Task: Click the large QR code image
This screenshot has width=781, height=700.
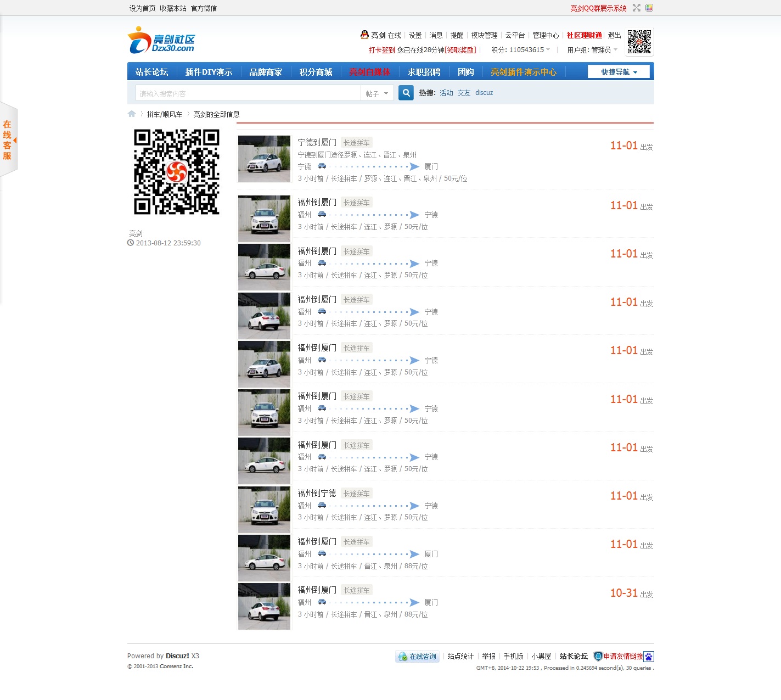Action: click(177, 172)
